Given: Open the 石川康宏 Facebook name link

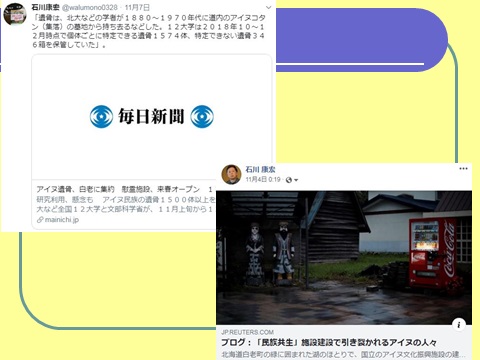Looking at the screenshot, I should (x=260, y=170).
